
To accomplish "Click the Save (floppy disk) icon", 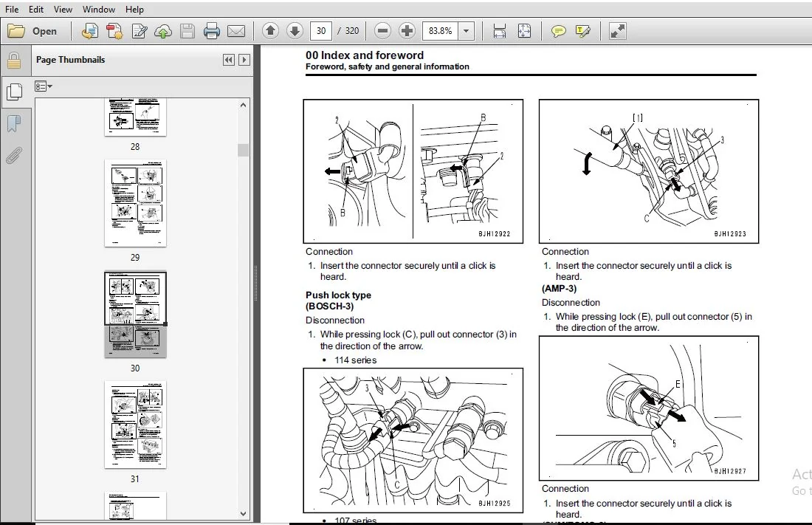I will pyautogui.click(x=187, y=31).
